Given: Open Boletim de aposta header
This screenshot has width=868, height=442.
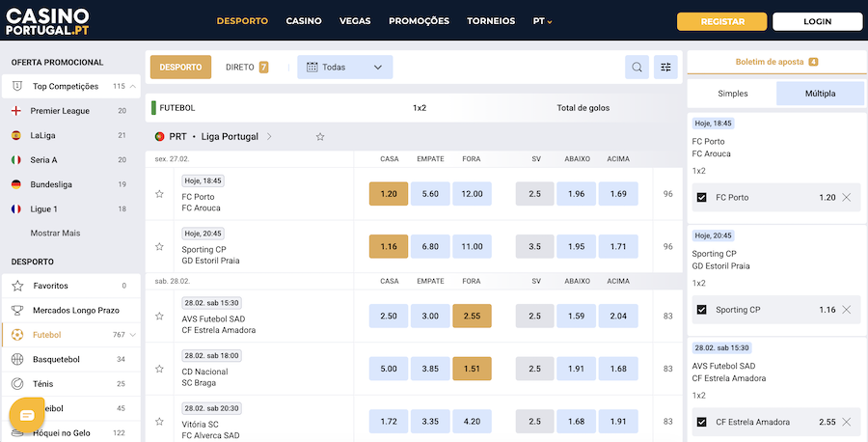Looking at the screenshot, I should 776,62.
